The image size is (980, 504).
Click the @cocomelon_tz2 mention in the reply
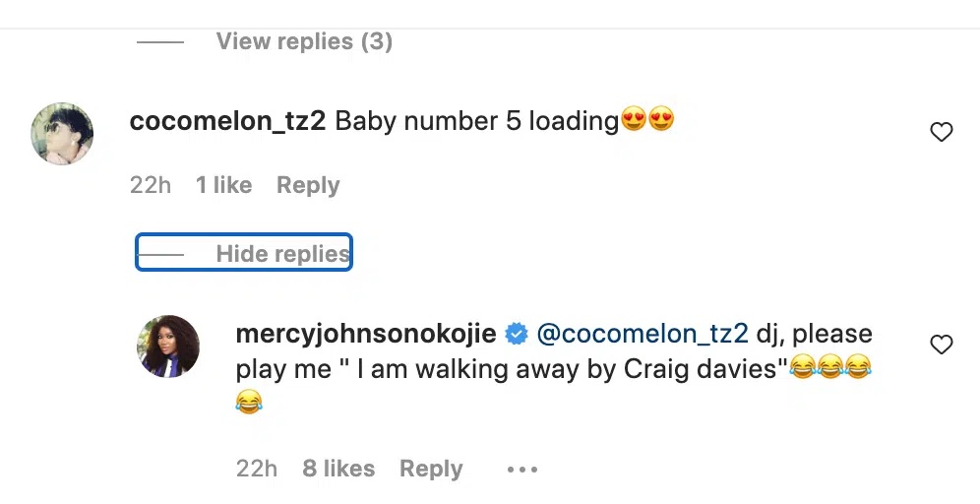tap(643, 334)
